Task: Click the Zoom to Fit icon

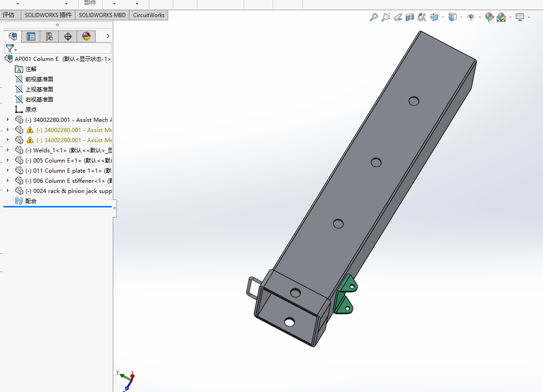Action: (374, 17)
